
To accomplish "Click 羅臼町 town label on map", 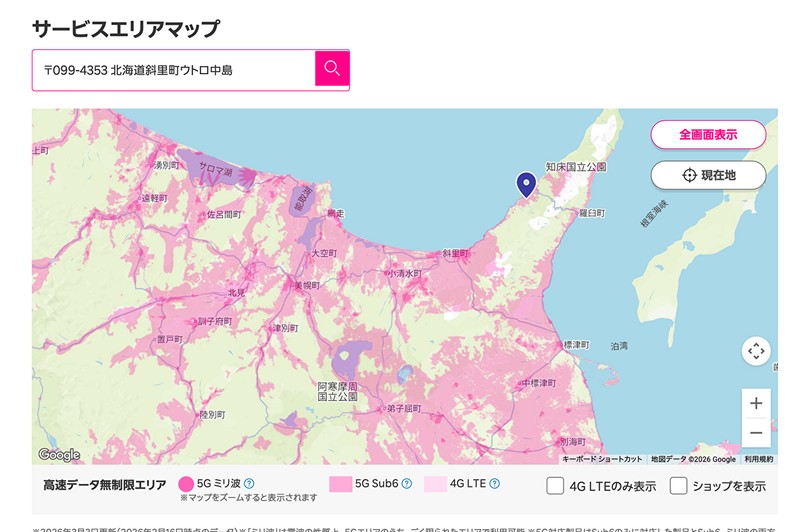I will coord(592,213).
